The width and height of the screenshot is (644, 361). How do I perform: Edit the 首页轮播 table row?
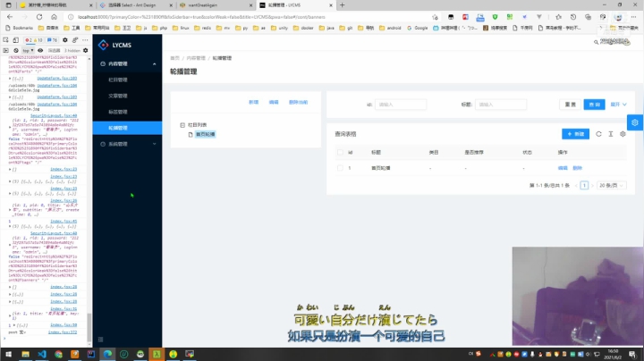563,168
